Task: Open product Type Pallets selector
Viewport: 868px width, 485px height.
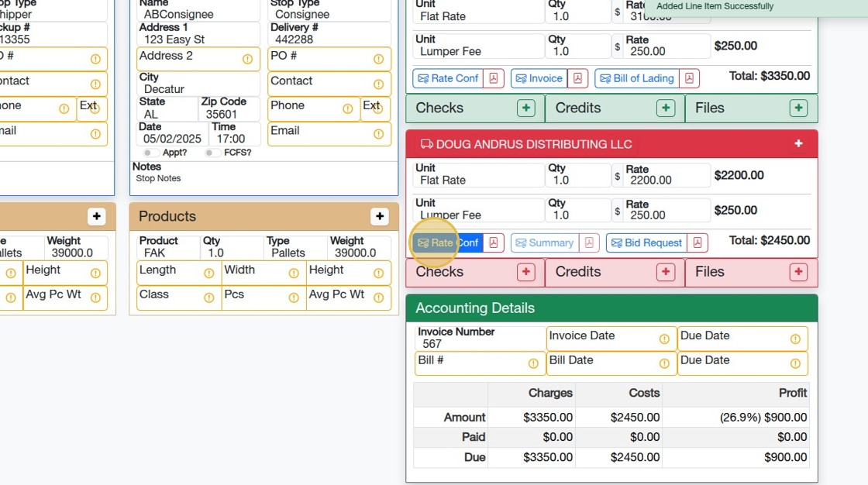Action: (295, 247)
